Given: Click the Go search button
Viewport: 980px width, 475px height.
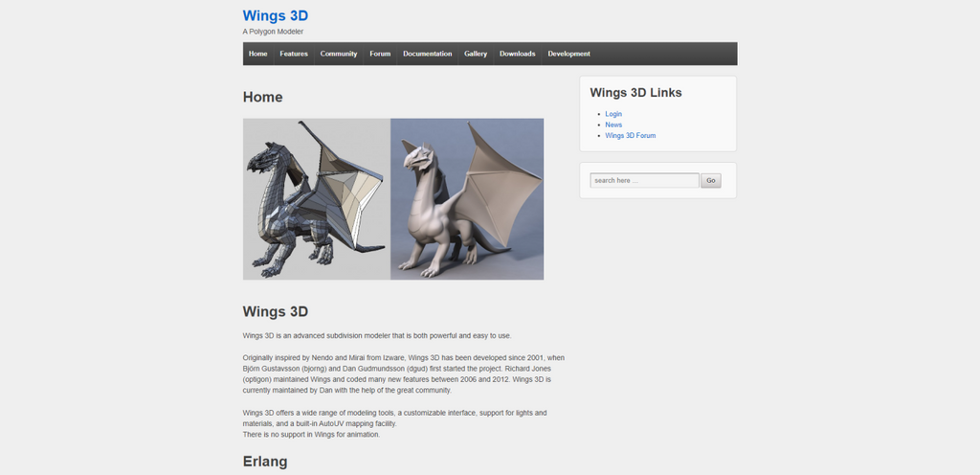Looking at the screenshot, I should (711, 181).
